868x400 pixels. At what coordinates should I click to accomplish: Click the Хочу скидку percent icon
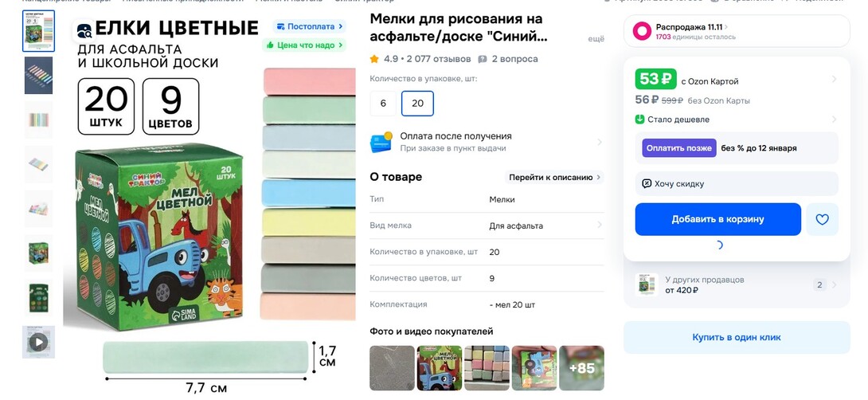pyautogui.click(x=646, y=183)
